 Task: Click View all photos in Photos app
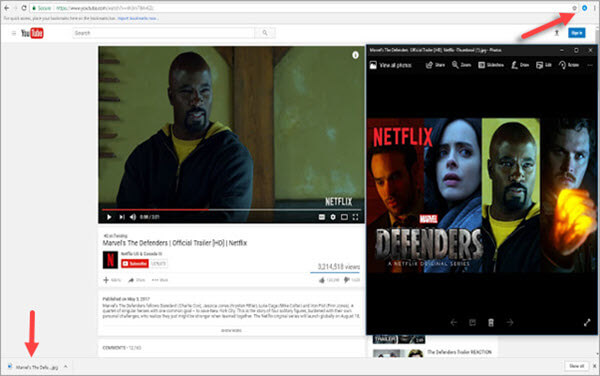click(391, 65)
